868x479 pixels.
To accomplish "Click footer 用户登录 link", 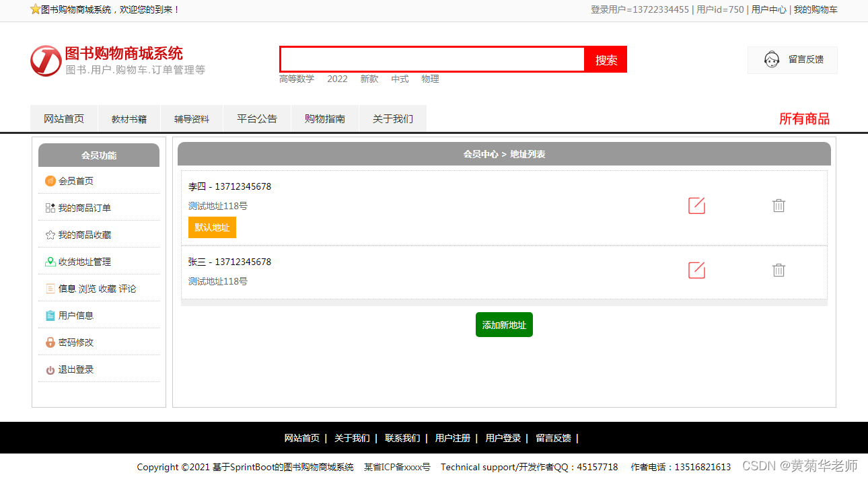I will pos(503,438).
